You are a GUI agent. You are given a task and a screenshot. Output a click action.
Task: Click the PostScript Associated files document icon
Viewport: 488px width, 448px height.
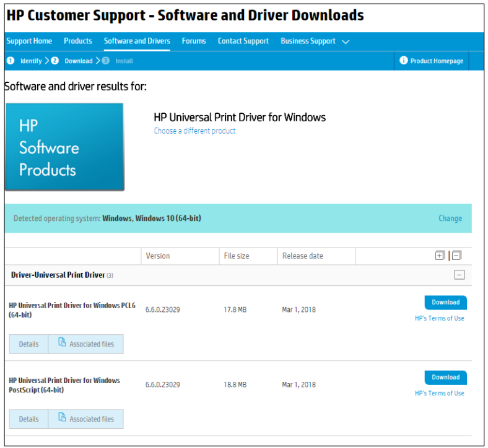coord(62,417)
